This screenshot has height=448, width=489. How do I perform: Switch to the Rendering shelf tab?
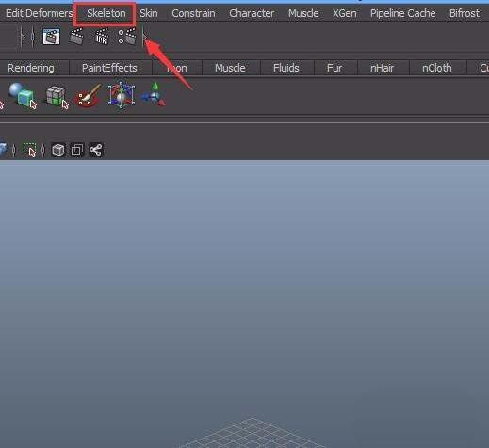31,68
